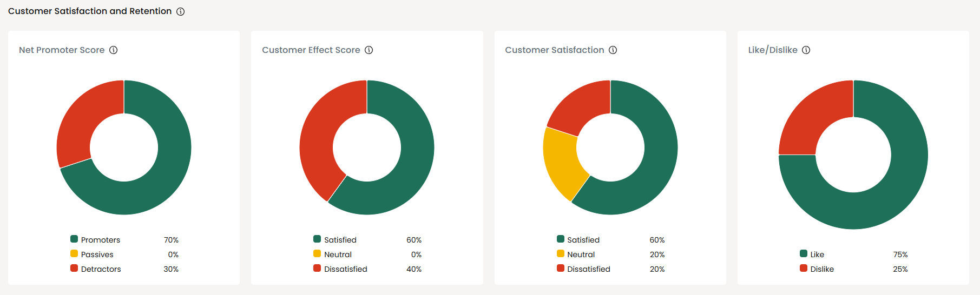Toggle Passives legend item in NPS chart
The image size is (980, 295).
(x=97, y=254)
